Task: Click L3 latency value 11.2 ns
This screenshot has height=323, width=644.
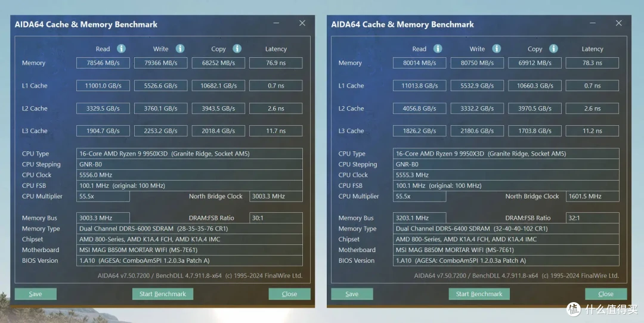Action: click(592, 131)
